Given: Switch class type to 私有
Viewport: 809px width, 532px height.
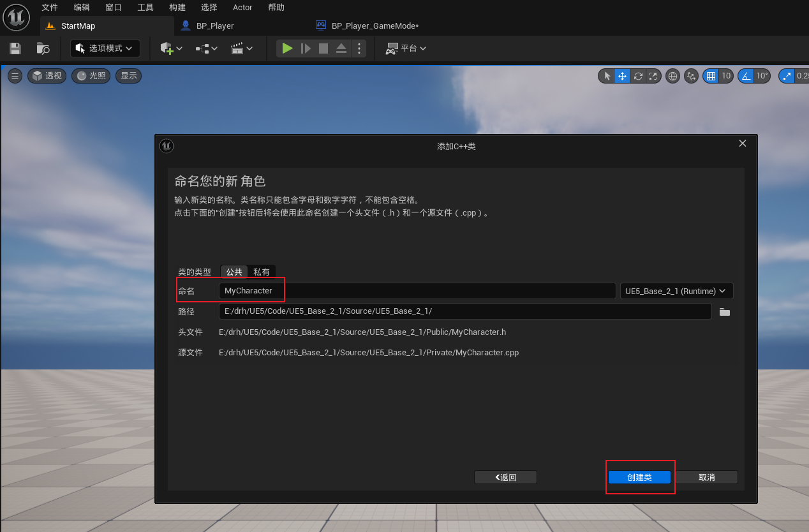Looking at the screenshot, I should [x=262, y=271].
